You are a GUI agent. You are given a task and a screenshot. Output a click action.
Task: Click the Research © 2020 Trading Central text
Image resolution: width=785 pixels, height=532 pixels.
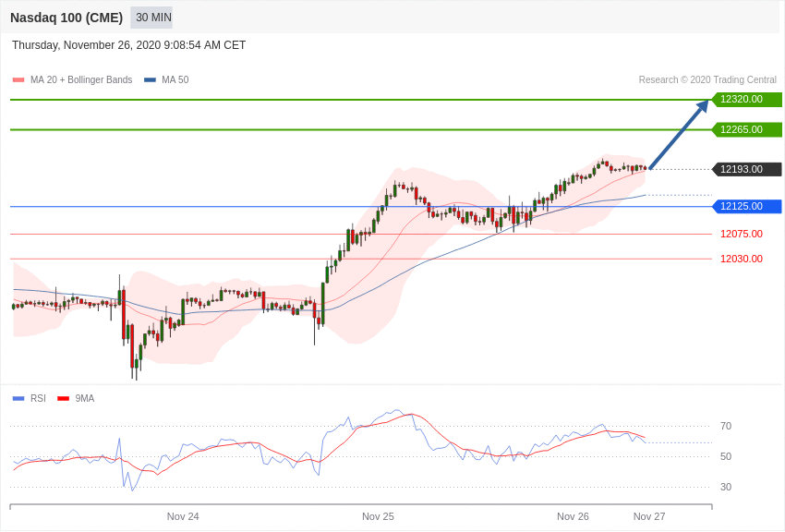(707, 80)
